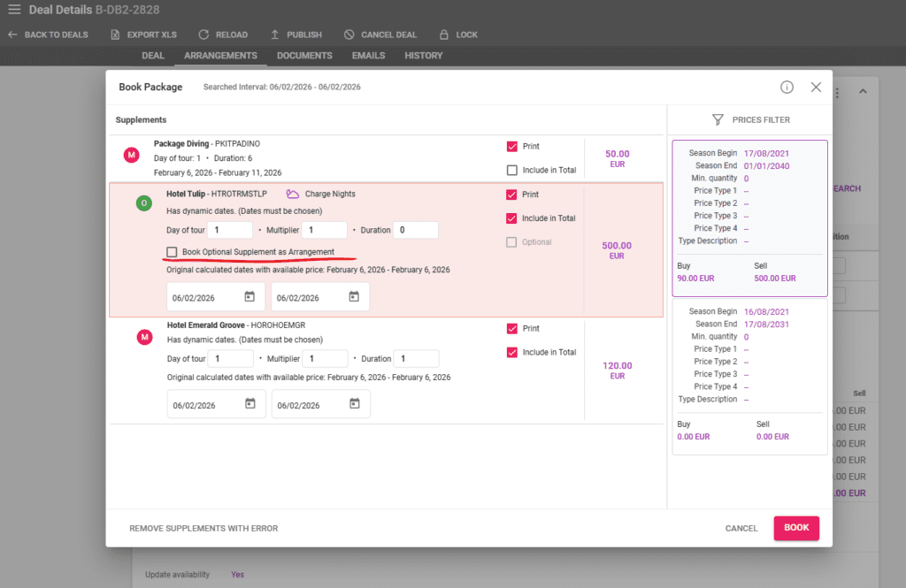Uncheck Include in Total for Package Diving
This screenshot has width=906, height=588.
pos(511,167)
